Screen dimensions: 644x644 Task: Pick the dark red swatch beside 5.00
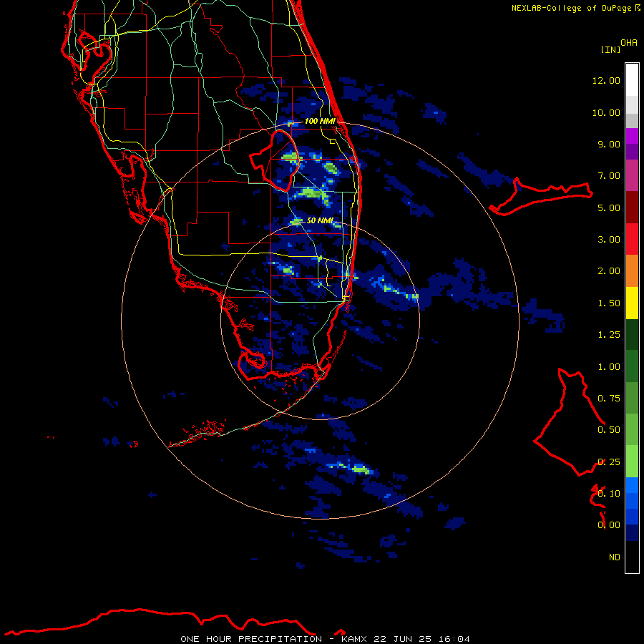click(632, 208)
